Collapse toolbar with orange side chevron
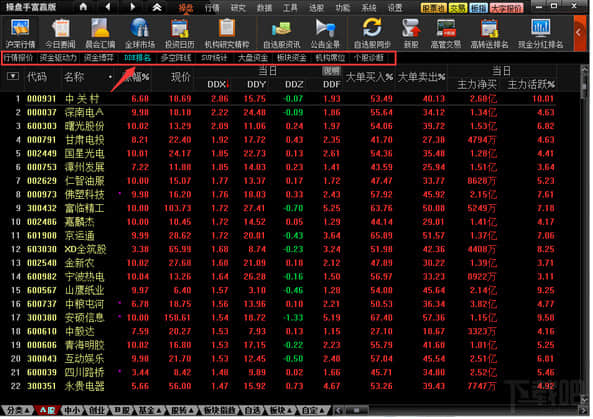Viewport: 593px width, 419px height. (x=579, y=33)
